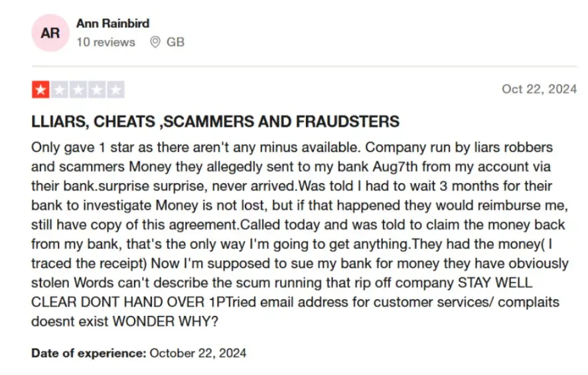Open the "LLIARS, CHEATS" review title

tap(215, 121)
